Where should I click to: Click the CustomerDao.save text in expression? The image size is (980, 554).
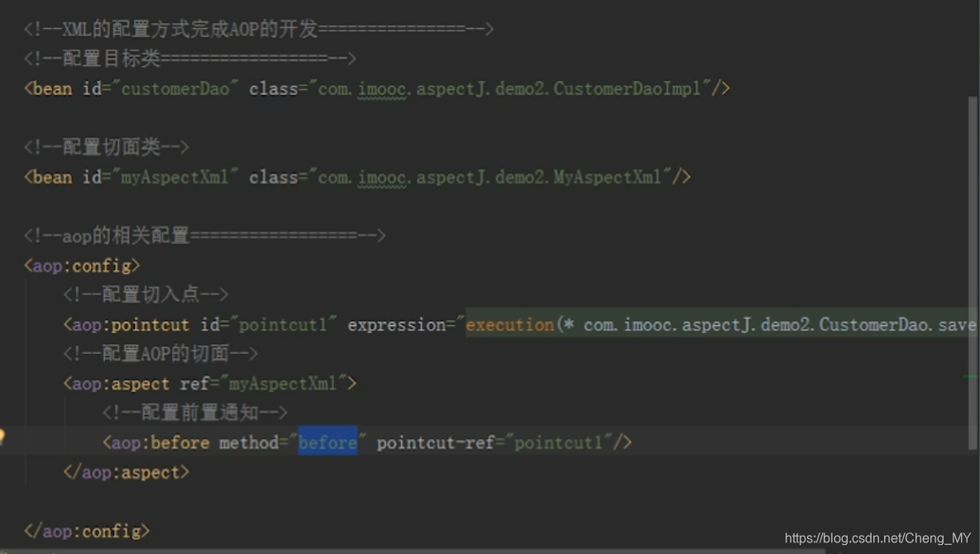[x=897, y=325]
